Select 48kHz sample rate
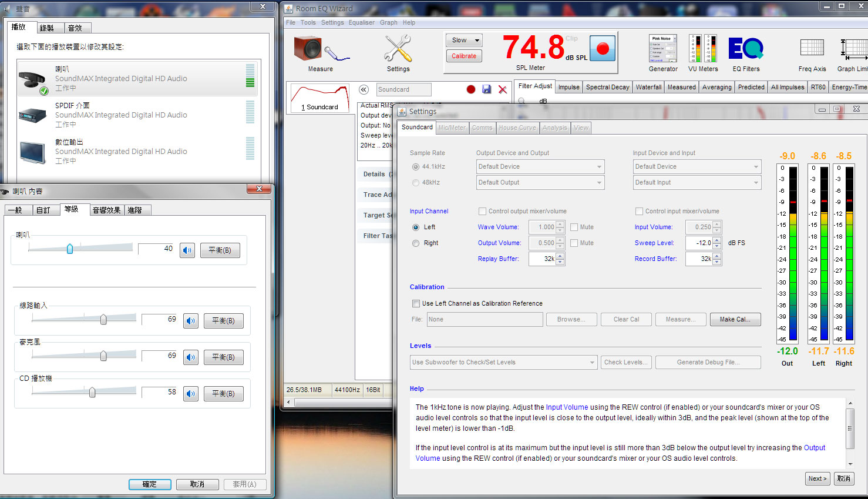The width and height of the screenshot is (868, 499). click(x=416, y=183)
